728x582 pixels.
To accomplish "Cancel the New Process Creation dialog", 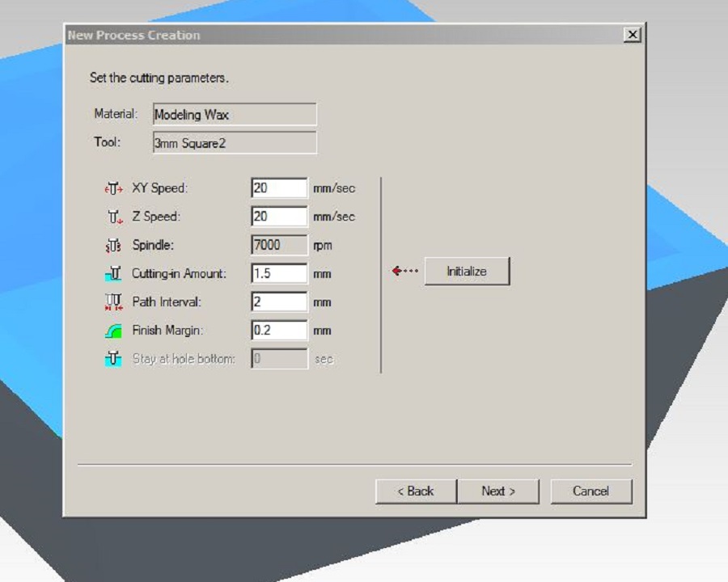I will pyautogui.click(x=591, y=491).
